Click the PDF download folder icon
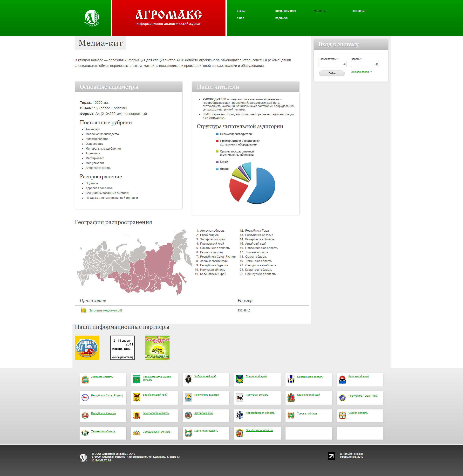This screenshot has height=476, width=463. [84, 310]
